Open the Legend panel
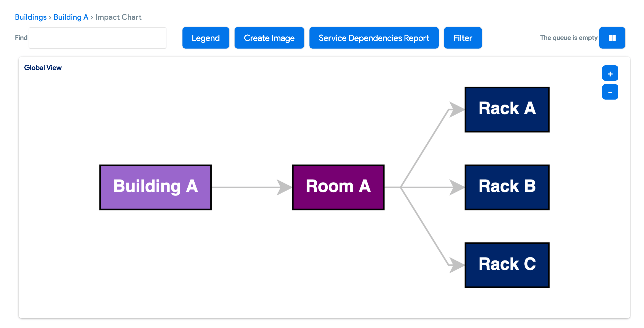 205,38
